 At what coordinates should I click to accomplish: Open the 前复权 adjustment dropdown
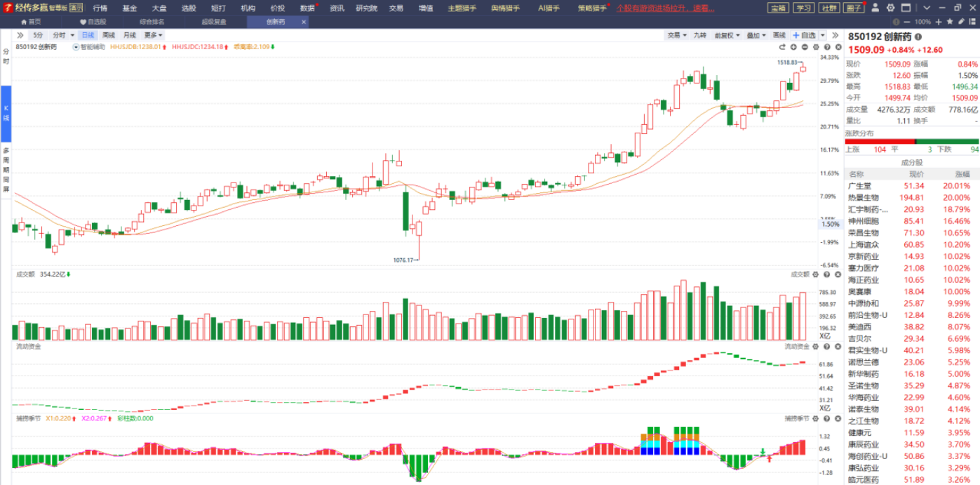click(726, 35)
